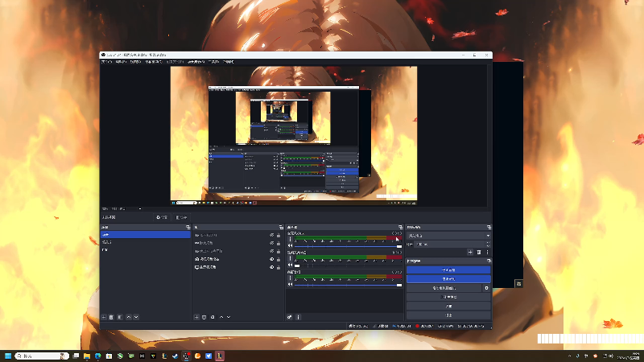
Task: Pop out the Scenes dock panel
Action: coord(188,228)
